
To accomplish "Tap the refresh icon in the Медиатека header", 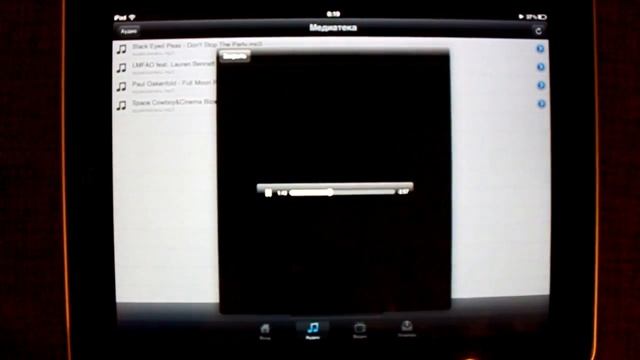I will point(538,31).
